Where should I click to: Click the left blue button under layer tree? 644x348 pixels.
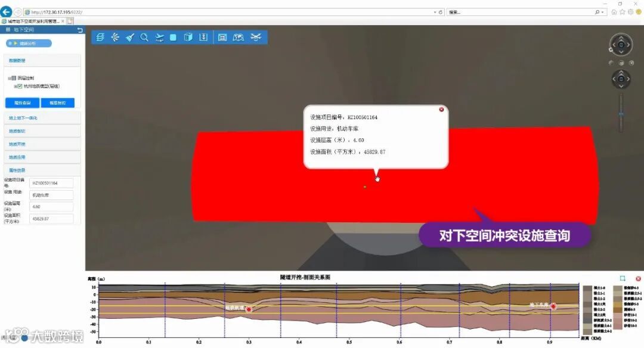[x=22, y=102]
